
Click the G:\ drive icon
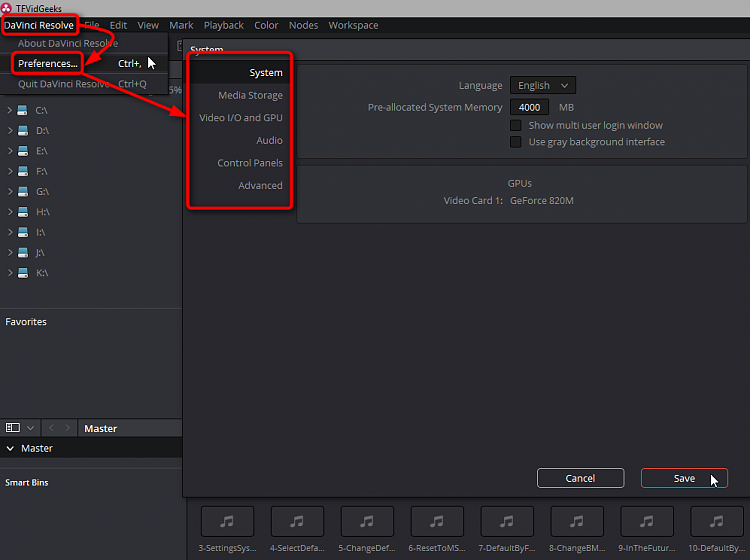(x=22, y=192)
